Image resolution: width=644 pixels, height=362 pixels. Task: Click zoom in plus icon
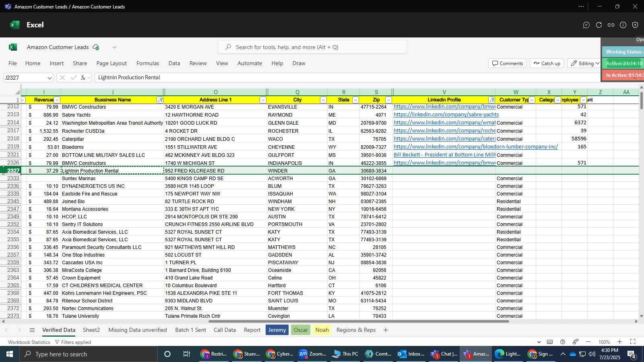pos(619,342)
